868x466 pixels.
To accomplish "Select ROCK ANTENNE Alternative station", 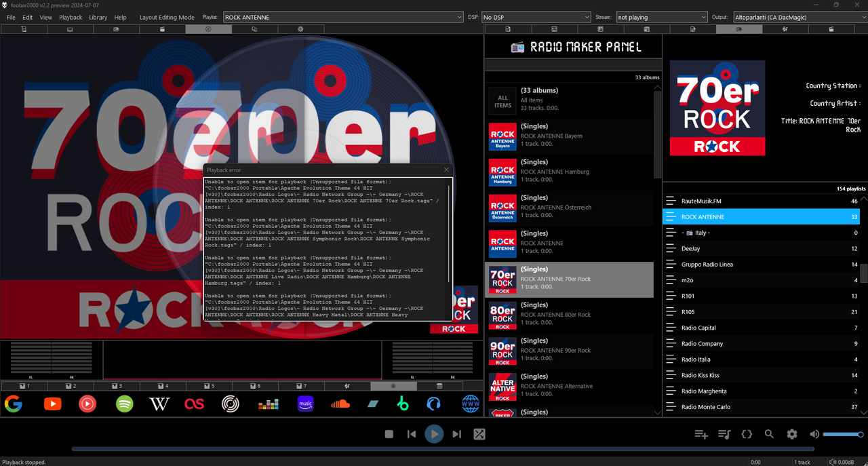I will pyautogui.click(x=569, y=387).
